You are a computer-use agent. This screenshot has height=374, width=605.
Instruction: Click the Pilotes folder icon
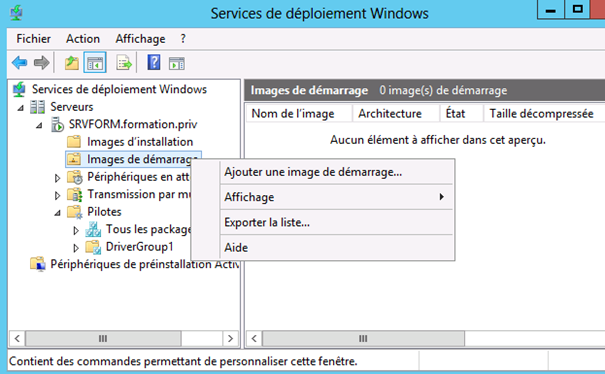75,212
